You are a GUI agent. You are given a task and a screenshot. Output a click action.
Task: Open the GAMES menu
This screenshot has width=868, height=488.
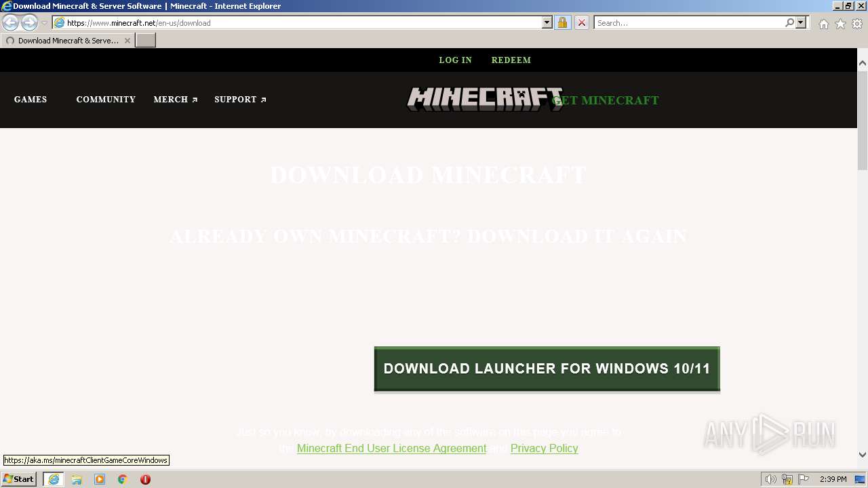[31, 100]
